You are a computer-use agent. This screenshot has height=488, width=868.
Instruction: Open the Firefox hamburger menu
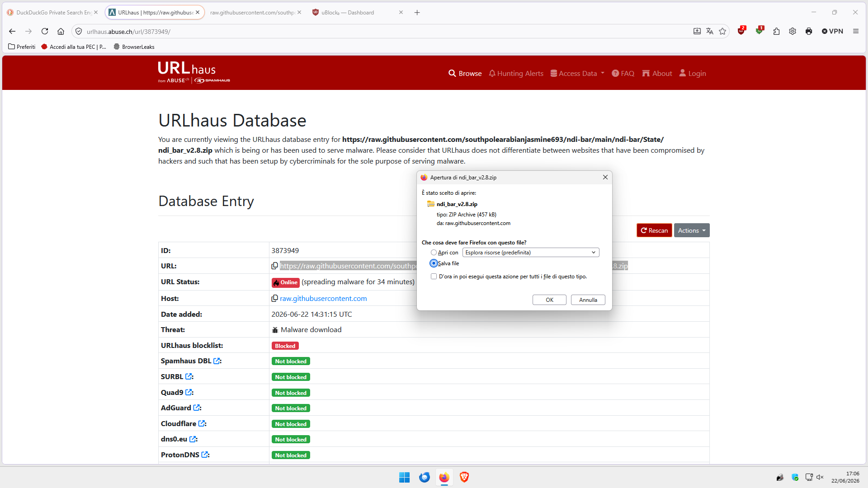click(856, 31)
